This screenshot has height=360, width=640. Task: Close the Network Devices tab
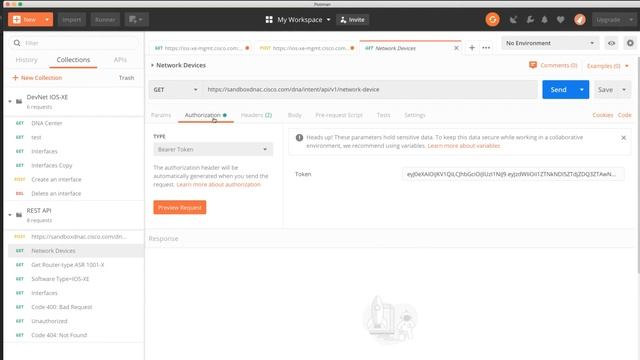(x=456, y=48)
